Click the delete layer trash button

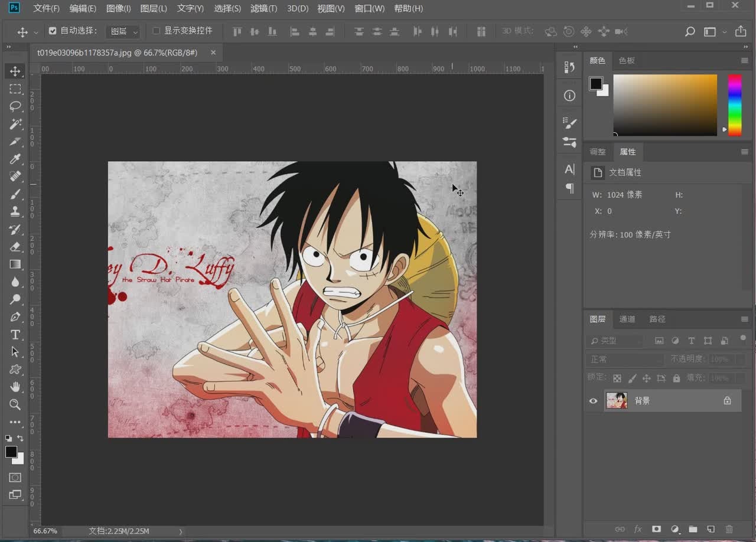[729, 529]
